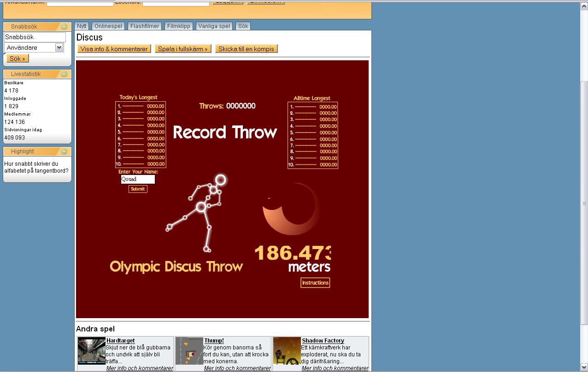
Task: Switch to the Flashfilmer tab
Action: pos(145,26)
